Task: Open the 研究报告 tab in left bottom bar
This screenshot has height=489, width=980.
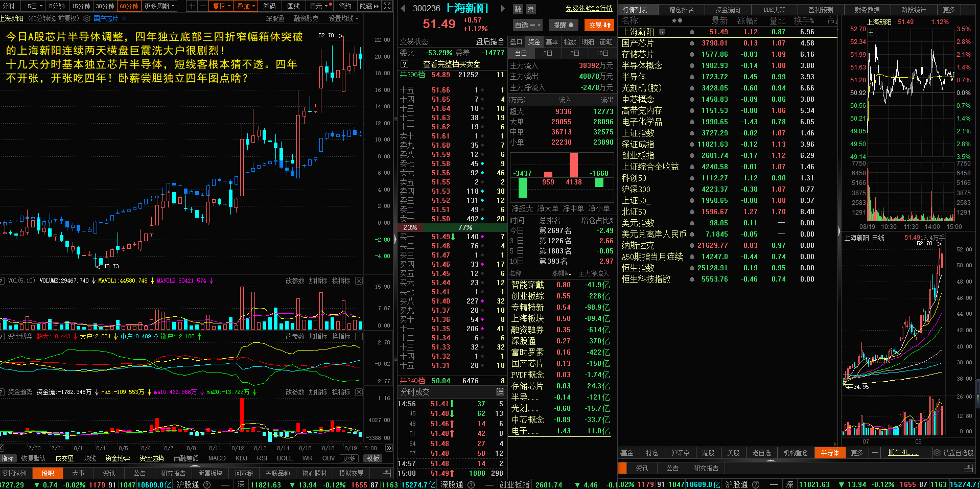Action: pyautogui.click(x=173, y=473)
